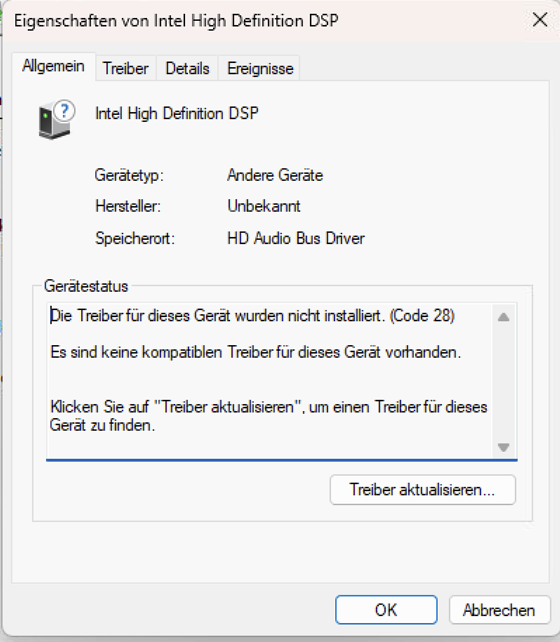Click the 'Intel High Definition DSP' device name
This screenshot has width=560, height=642.
click(177, 113)
